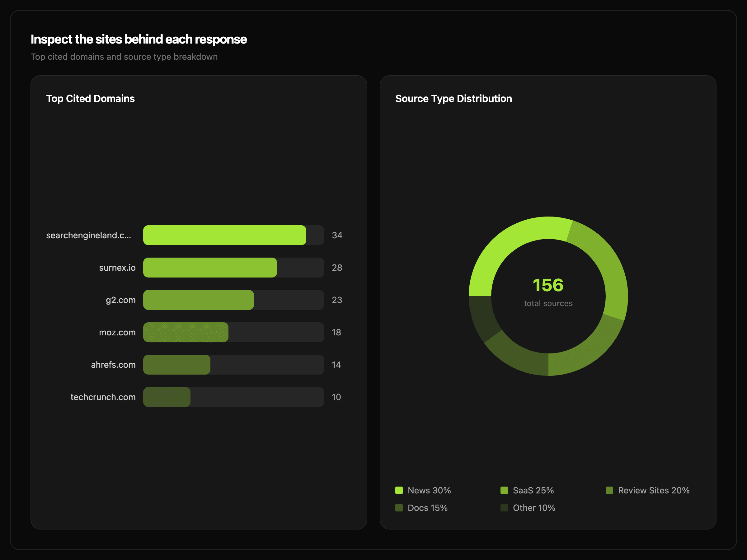Click the searchengineland bar in chart
747x560 pixels.
pyautogui.click(x=225, y=235)
